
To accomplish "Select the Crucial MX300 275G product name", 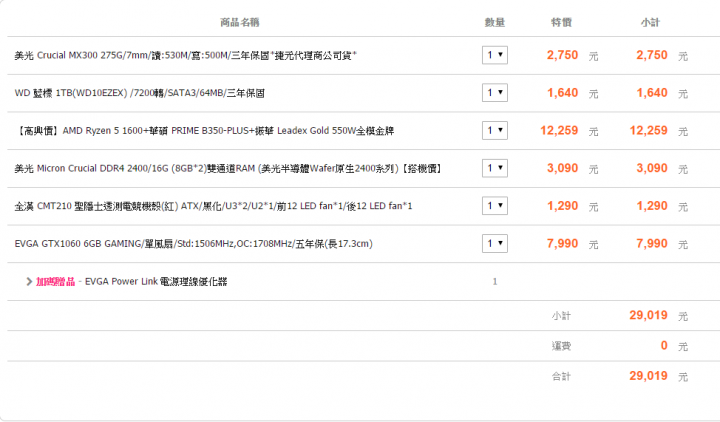I will coord(186,56).
